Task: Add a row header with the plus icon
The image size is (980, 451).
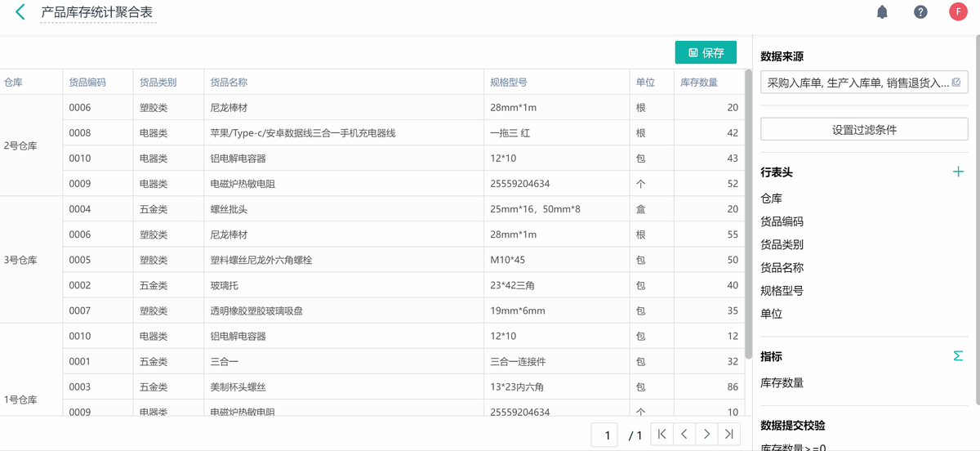Action: point(958,172)
